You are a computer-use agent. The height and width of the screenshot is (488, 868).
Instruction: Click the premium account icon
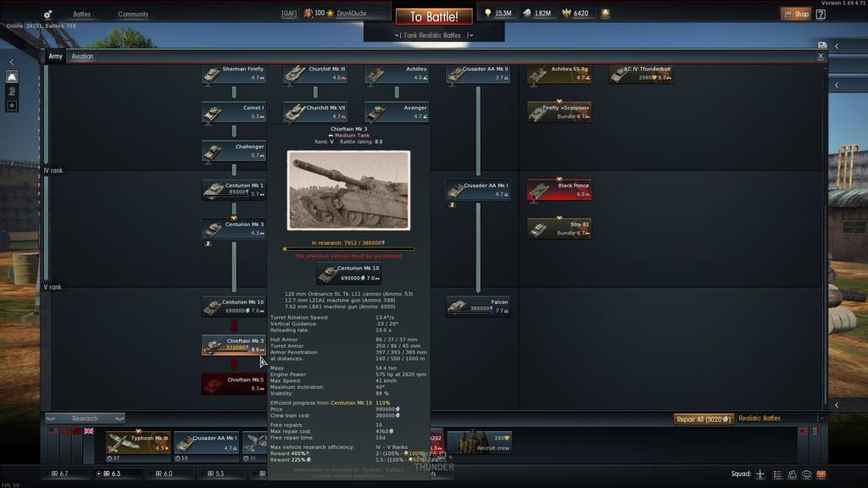click(x=605, y=13)
